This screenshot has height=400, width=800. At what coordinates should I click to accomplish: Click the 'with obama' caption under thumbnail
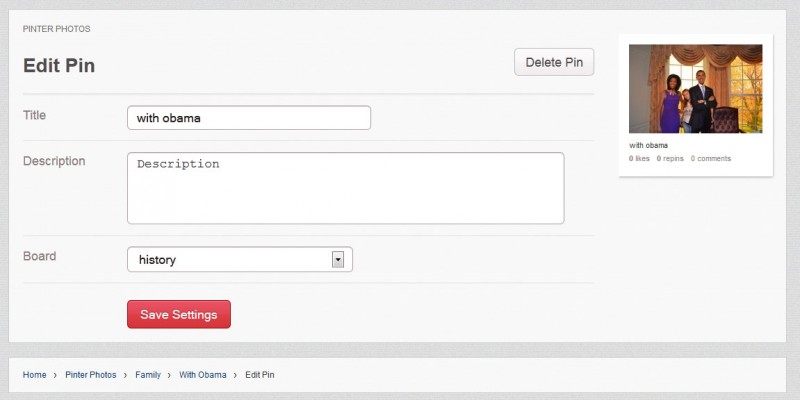pos(648,145)
